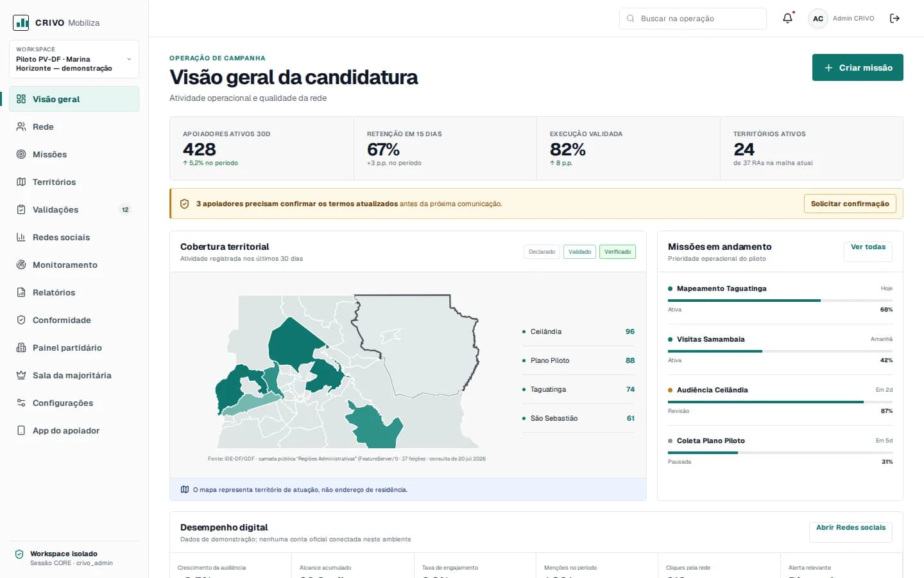Image resolution: width=924 pixels, height=578 pixels.
Task: Select the Plano Piloto row showing 88
Action: 578,360
